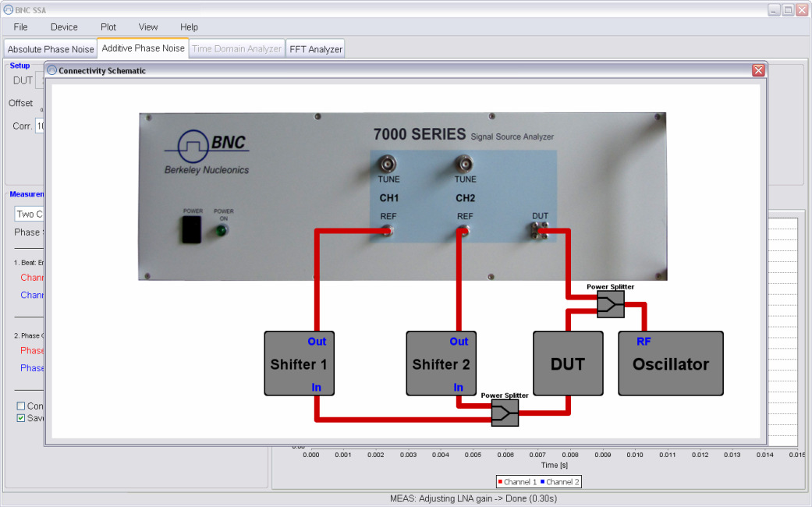Image resolution: width=812 pixels, height=507 pixels.
Task: Toggle the checked Sav... checkbox
Action: click(21, 418)
